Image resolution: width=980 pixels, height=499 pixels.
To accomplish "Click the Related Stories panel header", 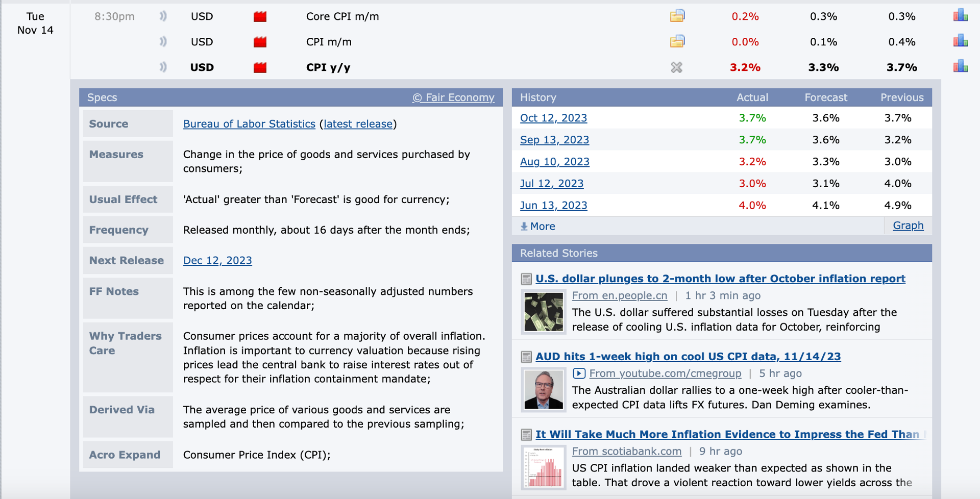I will coord(722,253).
